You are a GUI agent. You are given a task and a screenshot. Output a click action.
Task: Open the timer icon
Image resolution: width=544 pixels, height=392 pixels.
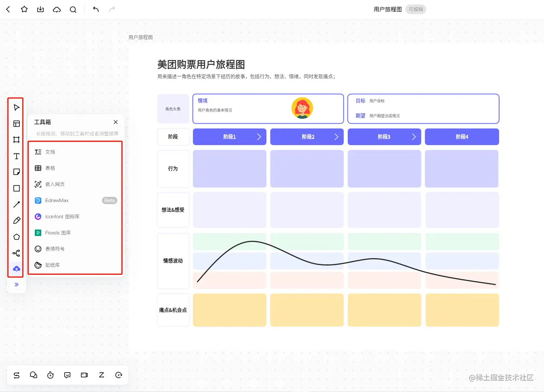point(51,375)
